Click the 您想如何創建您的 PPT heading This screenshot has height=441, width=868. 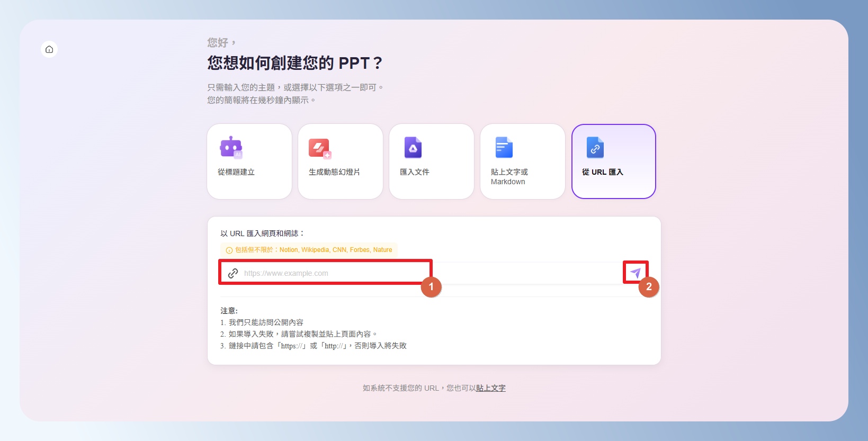tap(294, 63)
